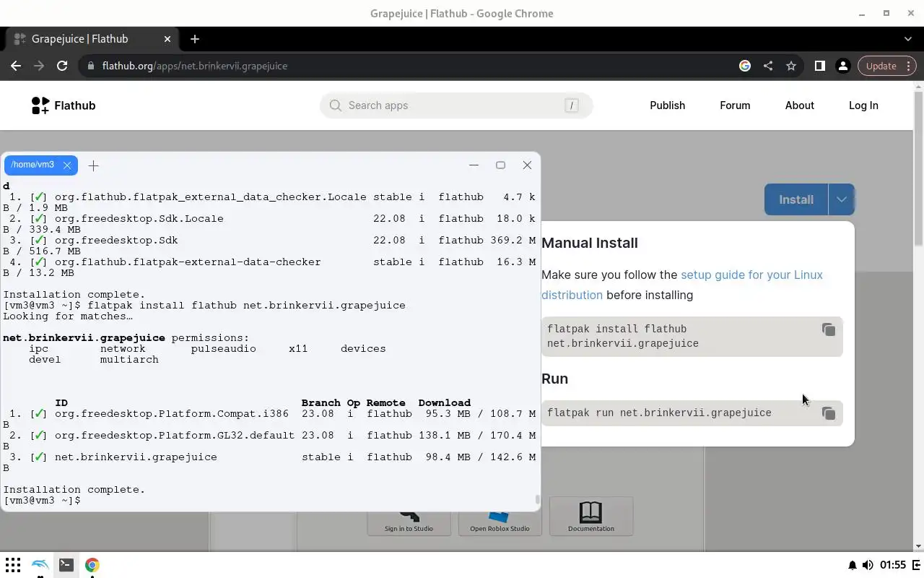The width and height of the screenshot is (924, 578).
Task: Open notifications bell in the system tray
Action: point(852,565)
